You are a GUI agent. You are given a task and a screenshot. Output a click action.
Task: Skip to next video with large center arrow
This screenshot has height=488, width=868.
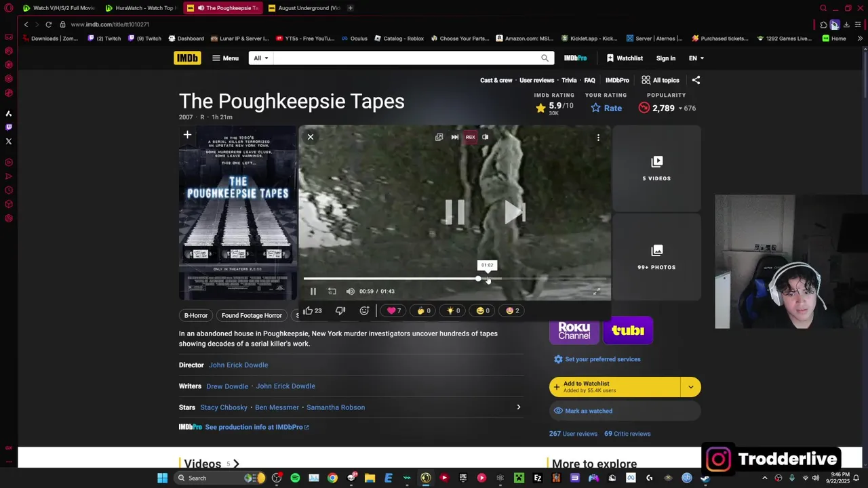click(515, 212)
